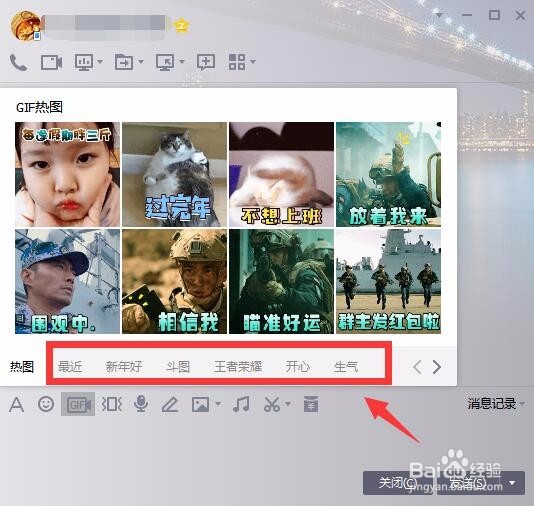The width and height of the screenshot is (534, 506).
Task: Click the red packet icon
Action: pos(311,404)
